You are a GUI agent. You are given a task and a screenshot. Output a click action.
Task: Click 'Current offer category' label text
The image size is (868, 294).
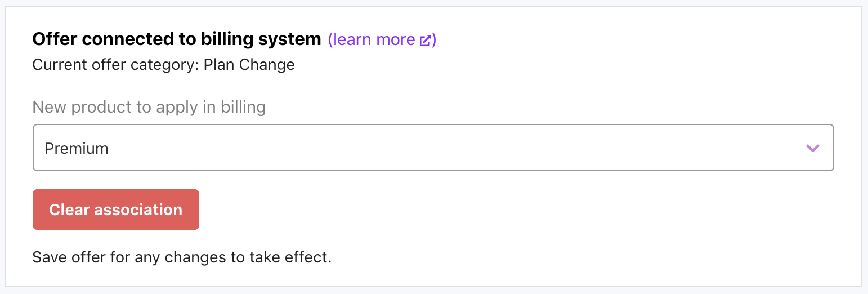coord(113,65)
